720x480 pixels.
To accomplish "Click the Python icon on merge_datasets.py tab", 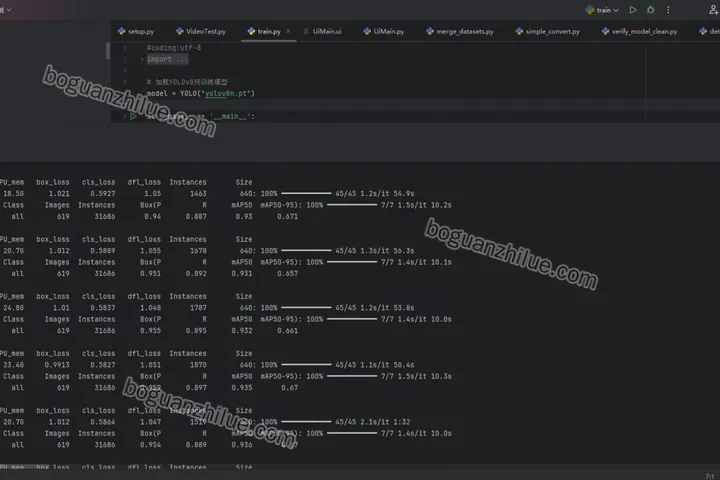I will point(429,31).
